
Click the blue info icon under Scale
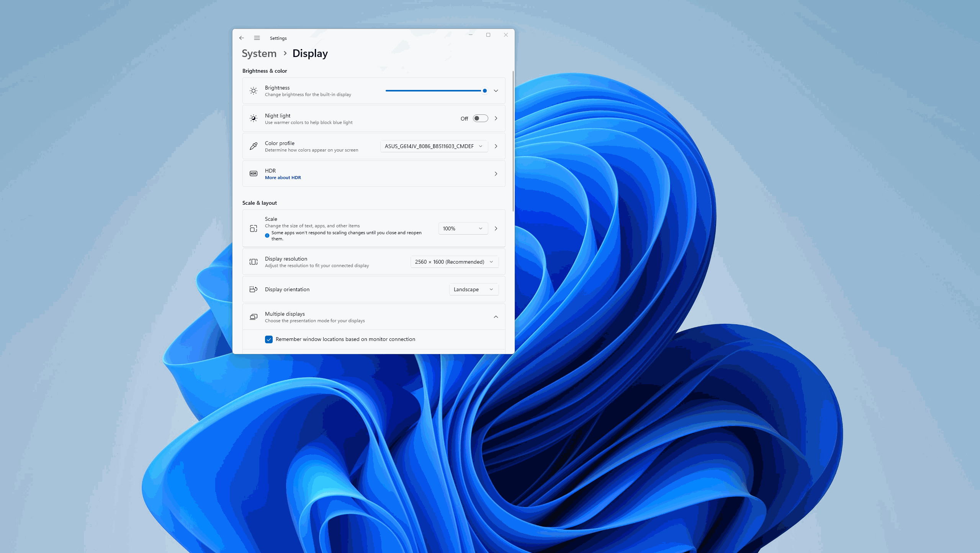click(267, 235)
